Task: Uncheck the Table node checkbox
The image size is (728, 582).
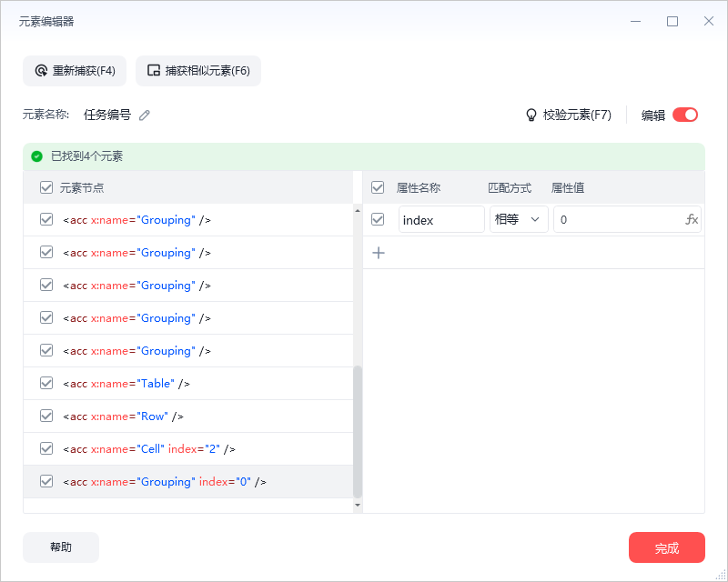Action: point(46,384)
